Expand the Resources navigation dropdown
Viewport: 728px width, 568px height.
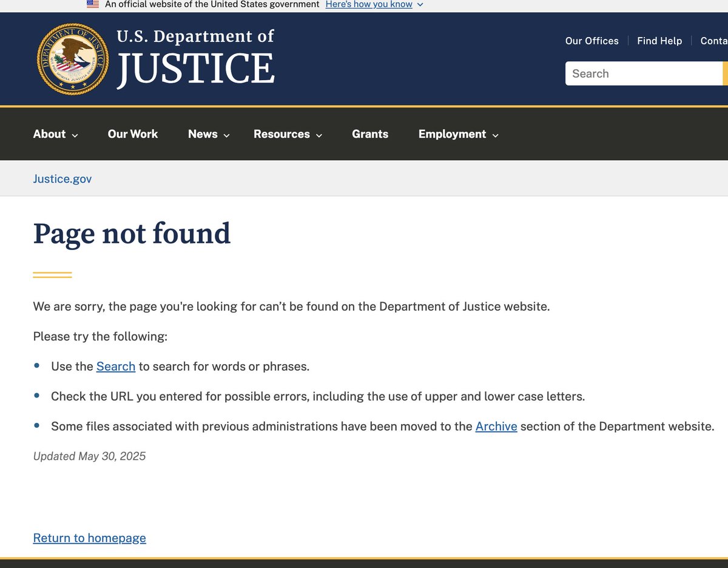pos(288,134)
